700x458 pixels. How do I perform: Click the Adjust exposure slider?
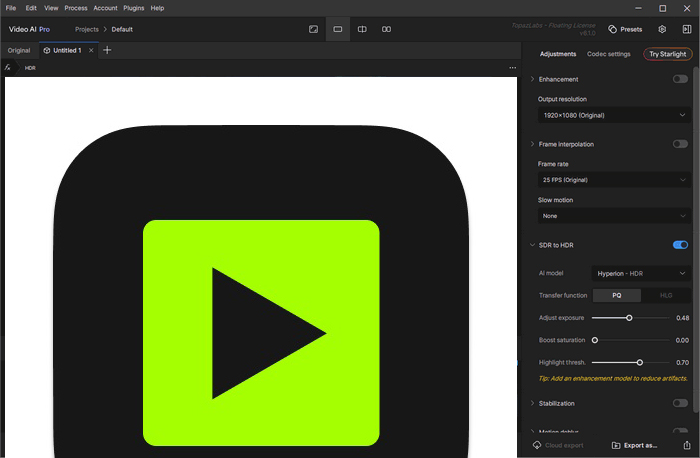[x=630, y=318]
